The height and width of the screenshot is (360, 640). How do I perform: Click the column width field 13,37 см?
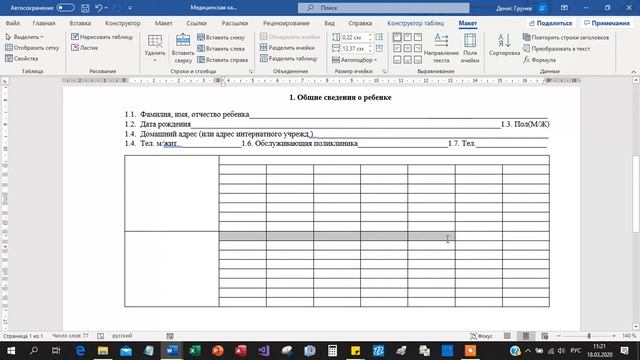pyautogui.click(x=354, y=49)
